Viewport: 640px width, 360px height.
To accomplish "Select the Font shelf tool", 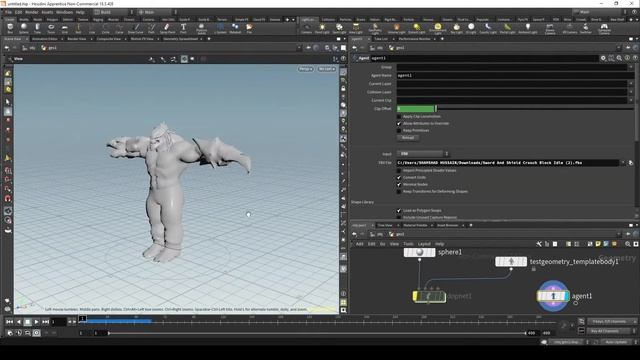I will [x=183, y=29].
